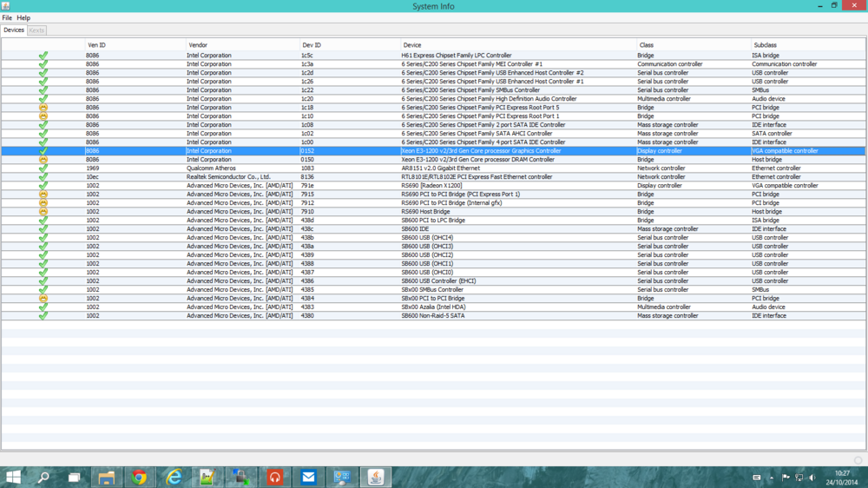Click green checkmark for Qualcomm Atheros AR8151 row
Viewport: 868px width, 488px height.
43,168
